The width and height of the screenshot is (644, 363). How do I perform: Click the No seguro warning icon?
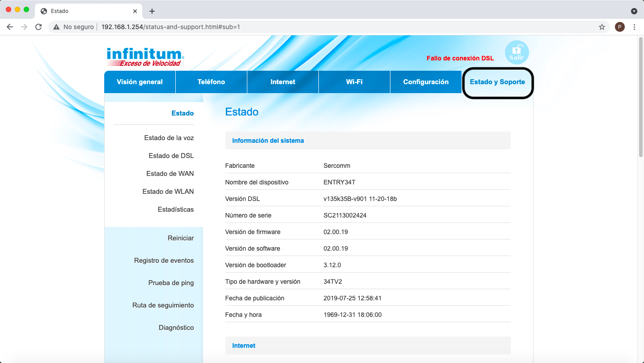[56, 27]
